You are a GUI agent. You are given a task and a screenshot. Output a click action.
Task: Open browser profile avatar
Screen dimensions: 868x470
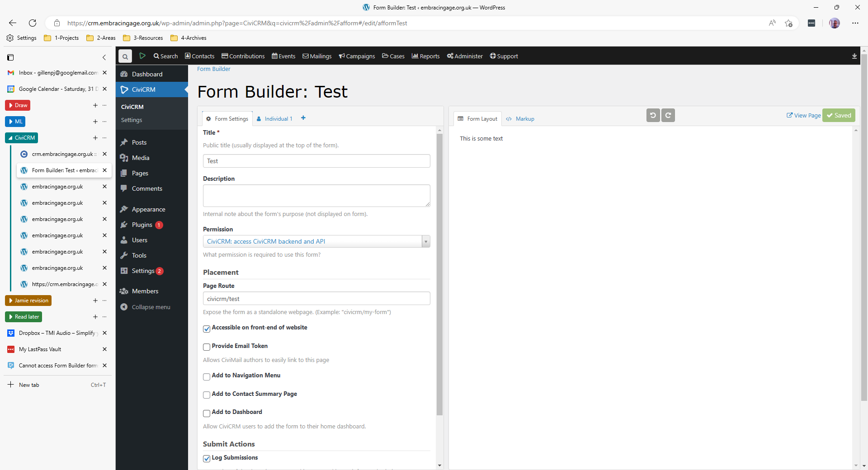(835, 23)
